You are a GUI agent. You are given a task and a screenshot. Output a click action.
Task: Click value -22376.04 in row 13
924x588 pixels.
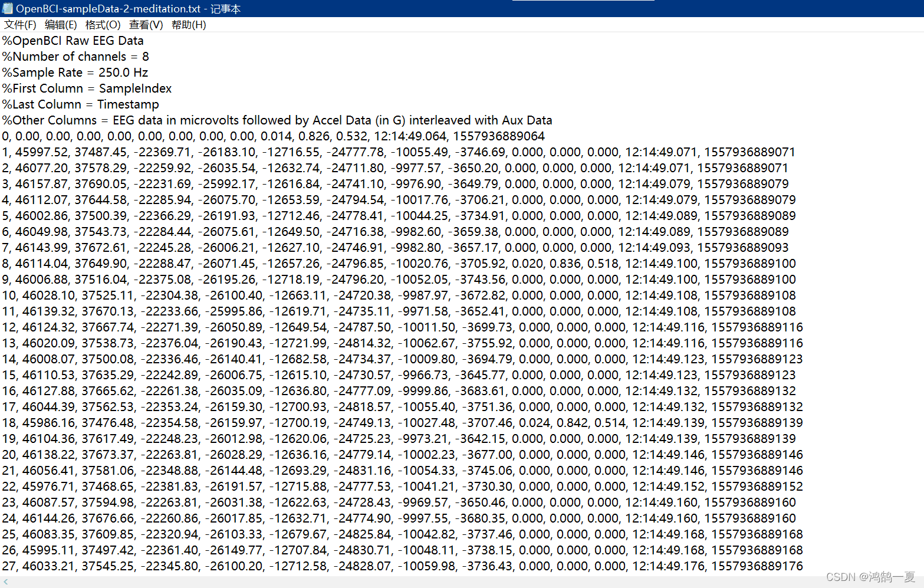coord(170,343)
